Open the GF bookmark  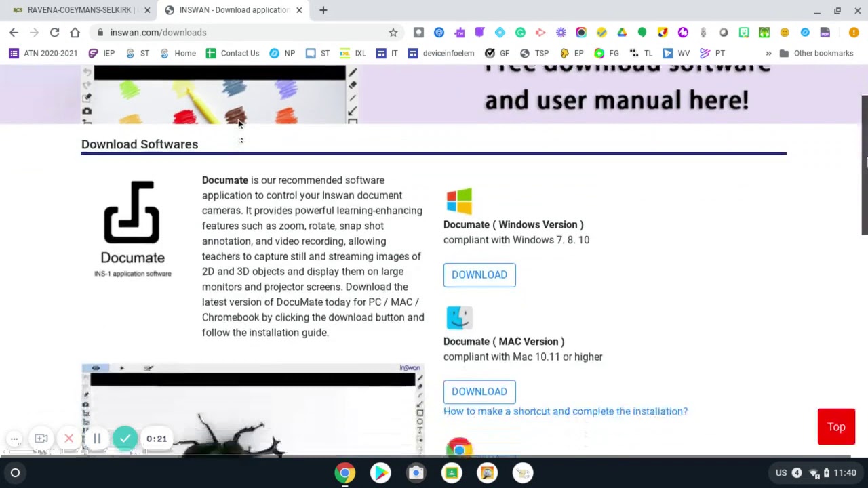click(x=497, y=53)
